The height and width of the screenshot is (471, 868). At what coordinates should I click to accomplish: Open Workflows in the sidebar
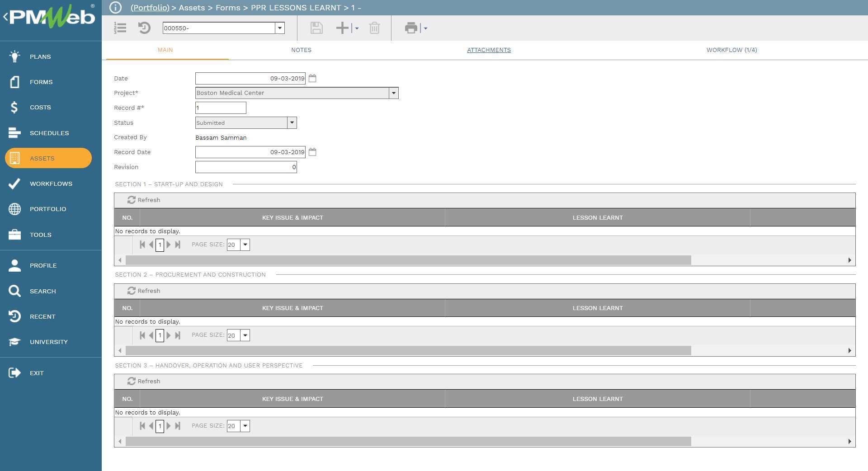pos(51,184)
